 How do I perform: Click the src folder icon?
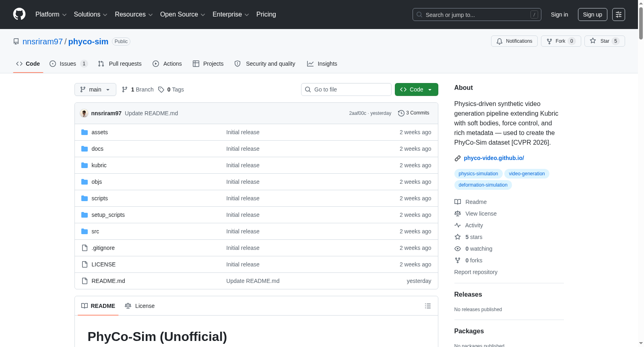coord(85,231)
